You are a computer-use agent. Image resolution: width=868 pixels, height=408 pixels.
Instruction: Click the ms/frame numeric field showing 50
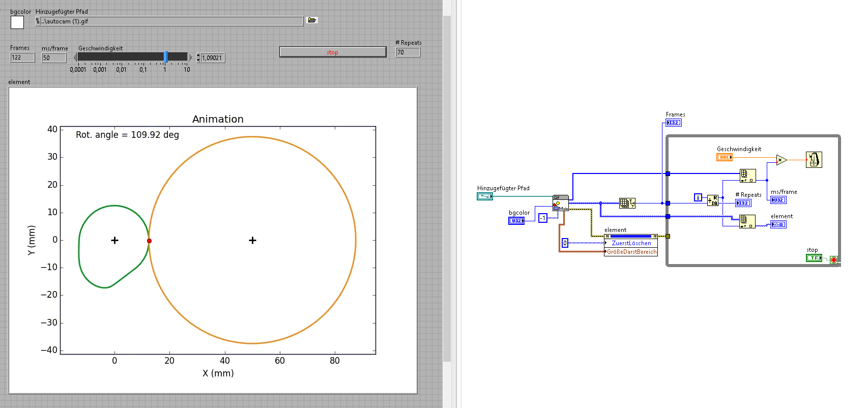click(54, 58)
